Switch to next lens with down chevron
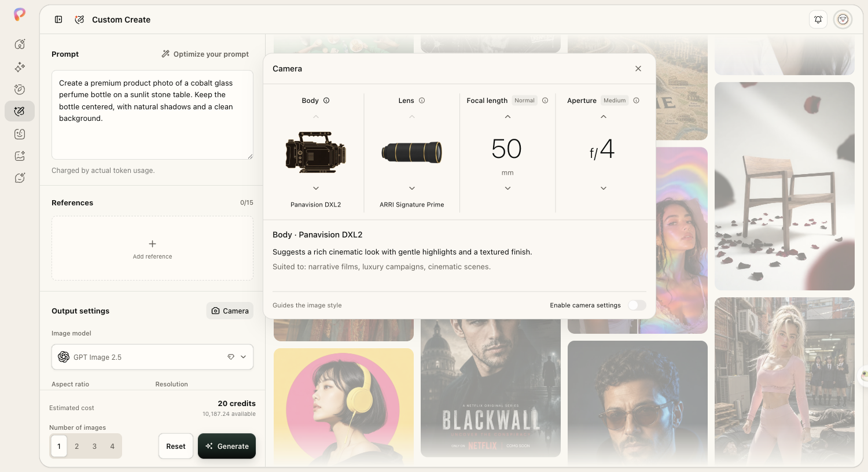 coord(412,189)
